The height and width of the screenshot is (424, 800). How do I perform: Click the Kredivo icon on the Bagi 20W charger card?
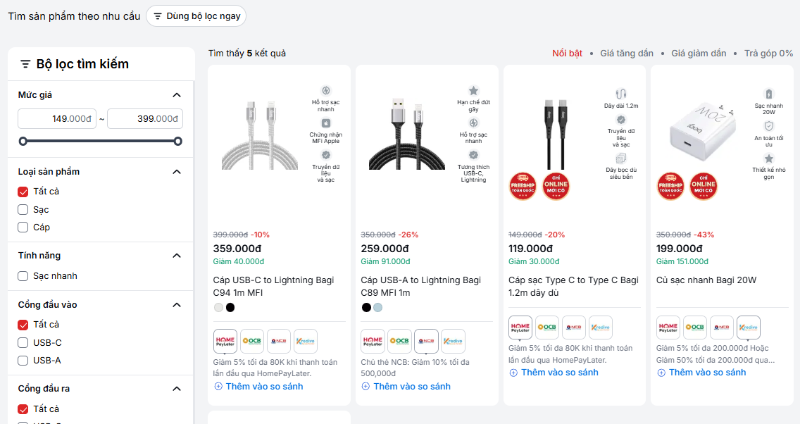[x=748, y=329]
